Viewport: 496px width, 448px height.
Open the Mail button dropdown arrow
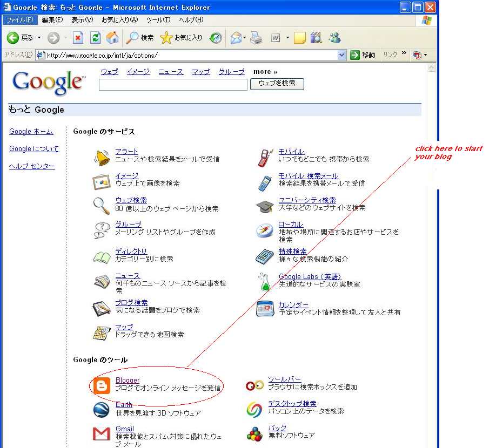point(245,38)
